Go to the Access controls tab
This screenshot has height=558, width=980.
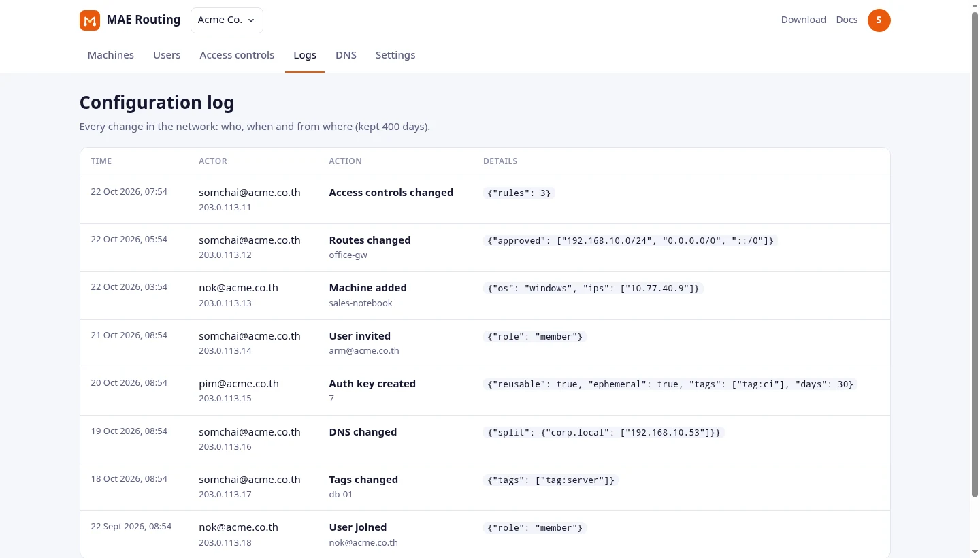[x=237, y=55]
